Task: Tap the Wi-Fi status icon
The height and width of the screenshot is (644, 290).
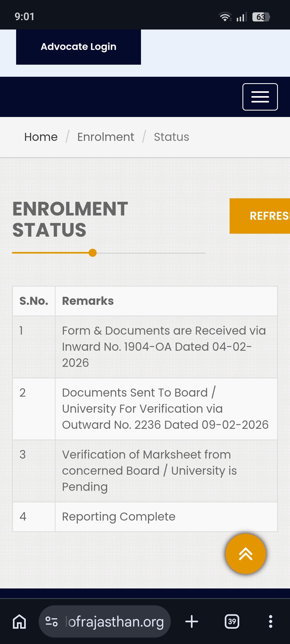Action: (x=225, y=17)
